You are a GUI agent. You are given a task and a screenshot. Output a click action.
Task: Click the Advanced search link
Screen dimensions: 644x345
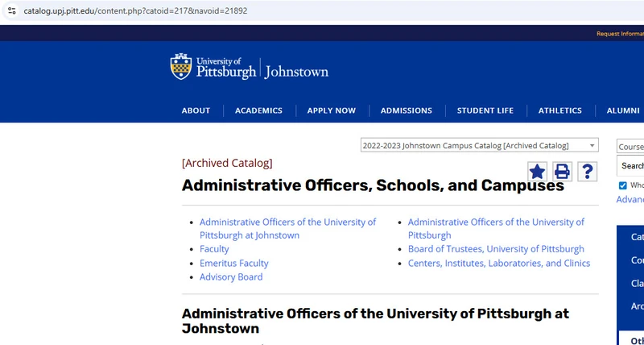630,199
